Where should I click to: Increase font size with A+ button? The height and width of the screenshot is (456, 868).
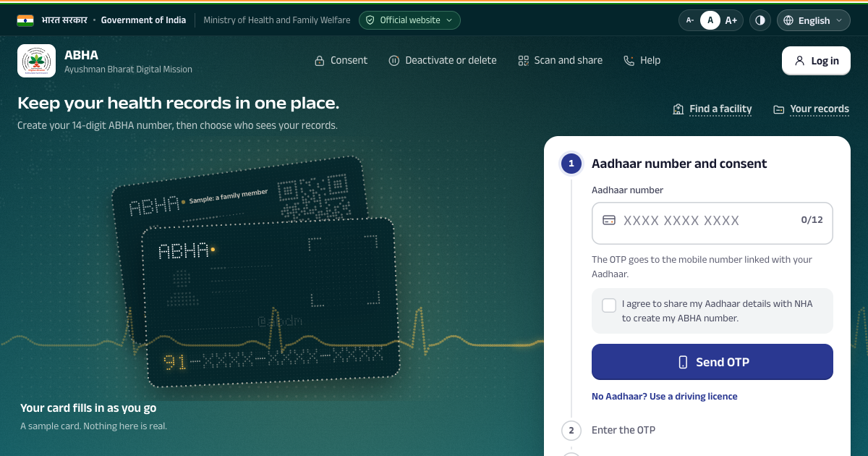tap(731, 20)
